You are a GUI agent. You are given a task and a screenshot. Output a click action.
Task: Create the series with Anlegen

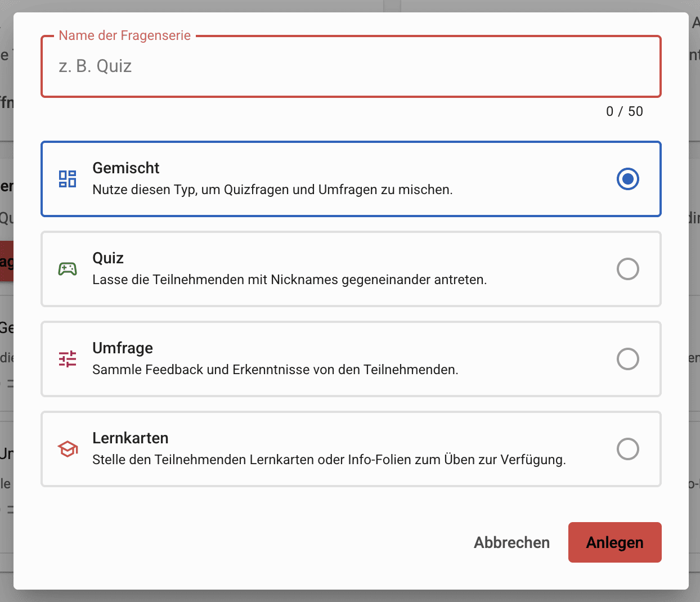click(615, 542)
